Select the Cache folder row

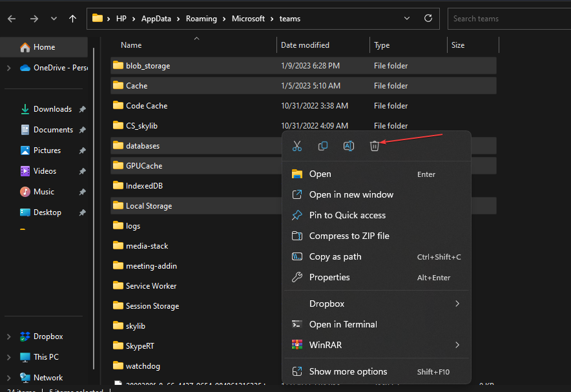tap(304, 86)
